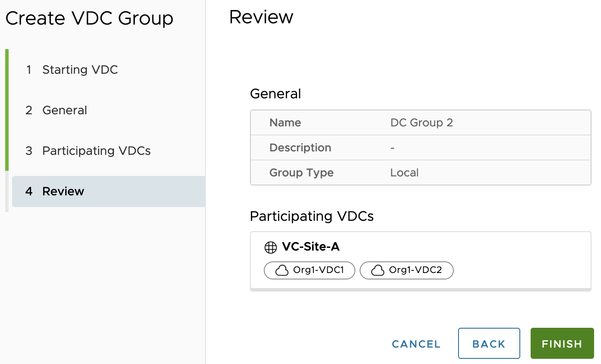Select the Review step in sidebar
This screenshot has height=364, width=601.
click(x=63, y=191)
